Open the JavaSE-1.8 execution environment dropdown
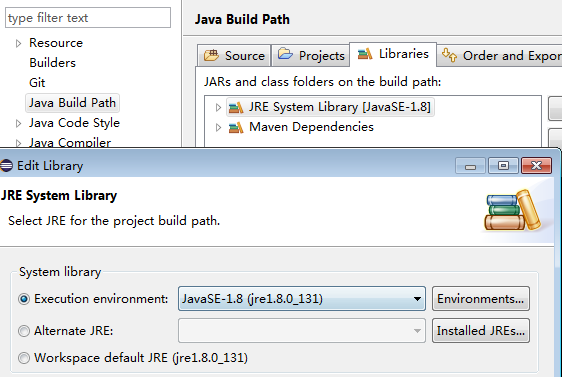The image size is (562, 377). [x=302, y=299]
